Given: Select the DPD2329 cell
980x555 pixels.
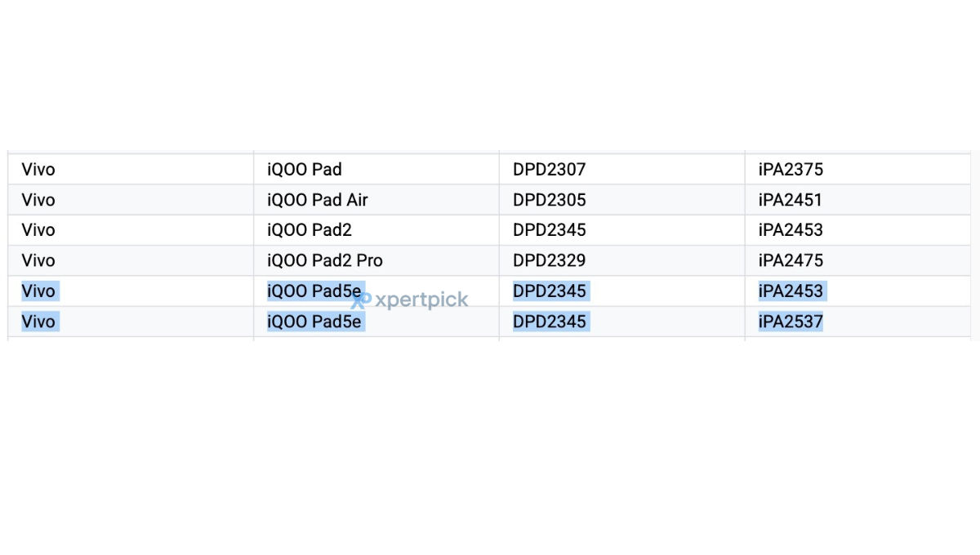Looking at the screenshot, I should coord(622,260).
